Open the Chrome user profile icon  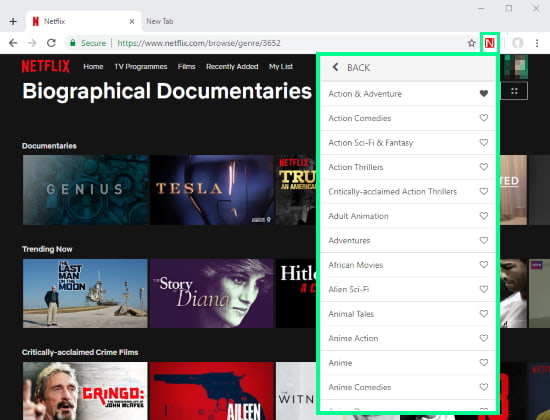[x=518, y=43]
